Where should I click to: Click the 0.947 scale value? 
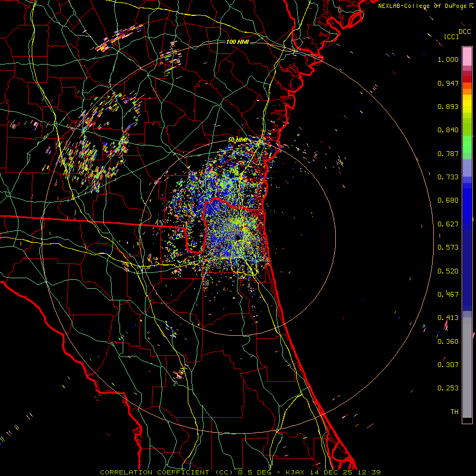point(448,83)
